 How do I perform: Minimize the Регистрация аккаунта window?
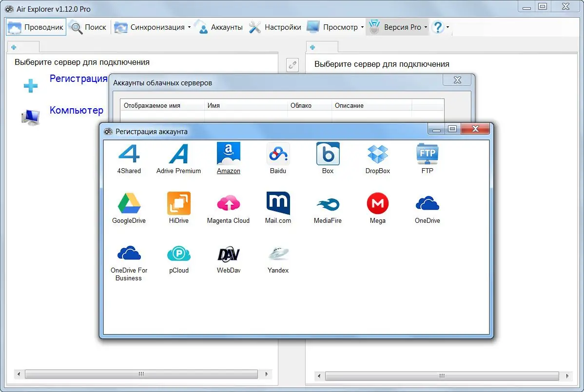coord(436,129)
